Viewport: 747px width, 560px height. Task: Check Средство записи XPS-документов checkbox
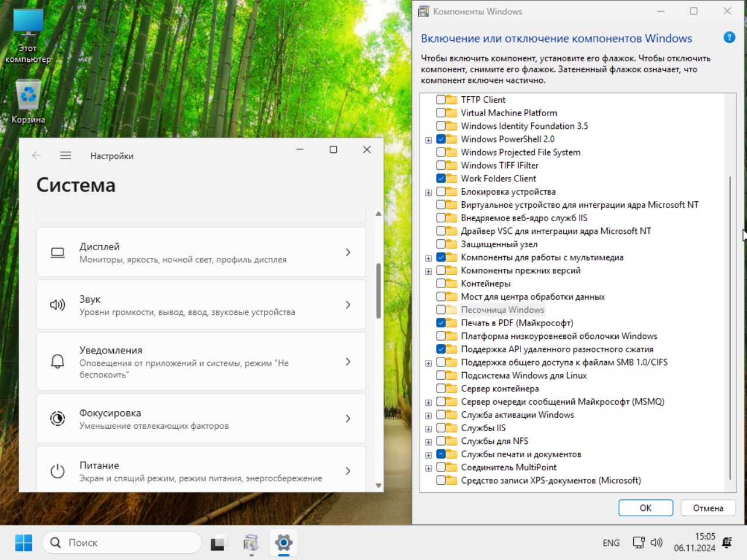[x=441, y=480]
